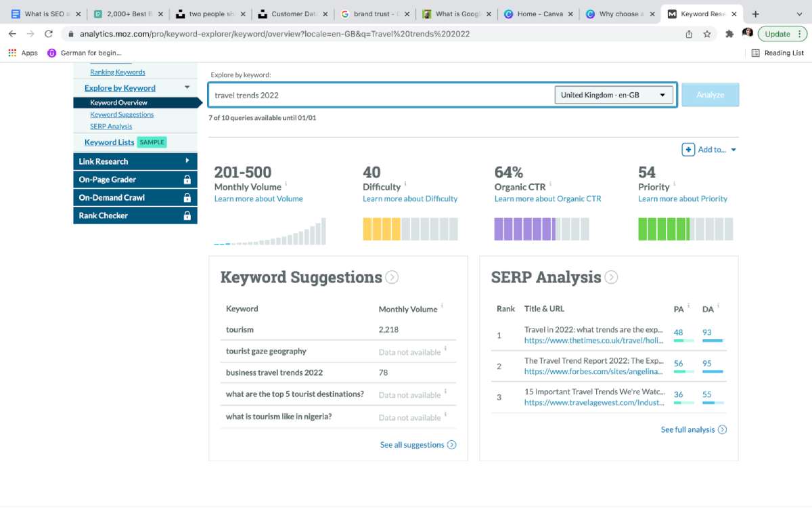Screen dimensions: 812x508
Task: Switch to the What is SEO docs tab
Action: [45, 14]
